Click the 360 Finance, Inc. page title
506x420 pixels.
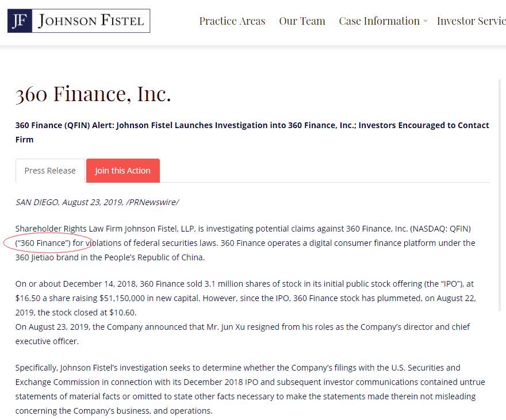point(93,94)
